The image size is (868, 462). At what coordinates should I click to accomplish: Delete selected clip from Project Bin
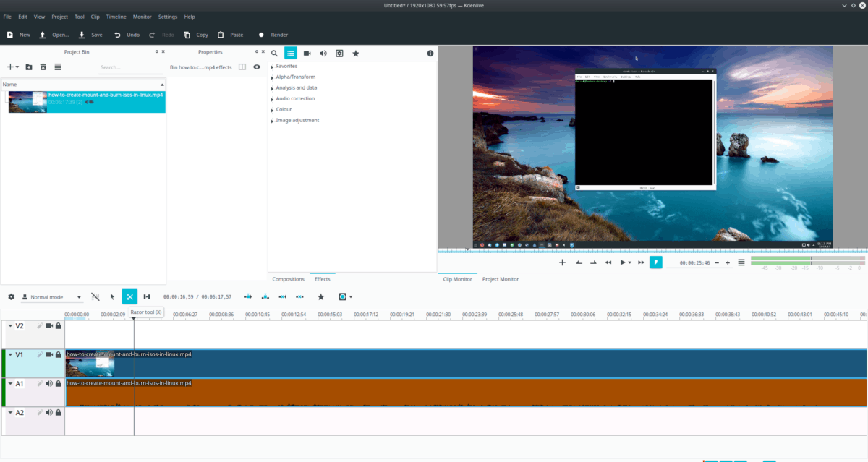tap(43, 67)
